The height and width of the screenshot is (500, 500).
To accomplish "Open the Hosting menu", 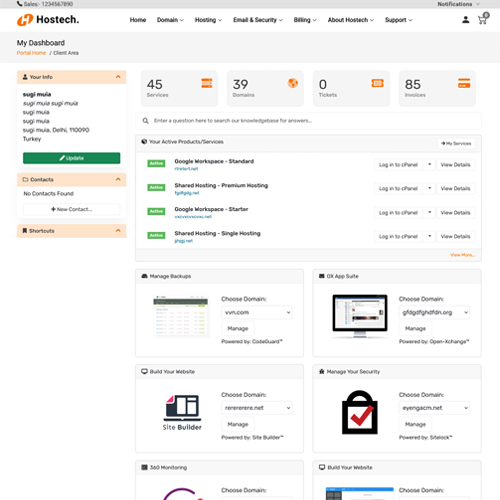I will pyautogui.click(x=208, y=20).
